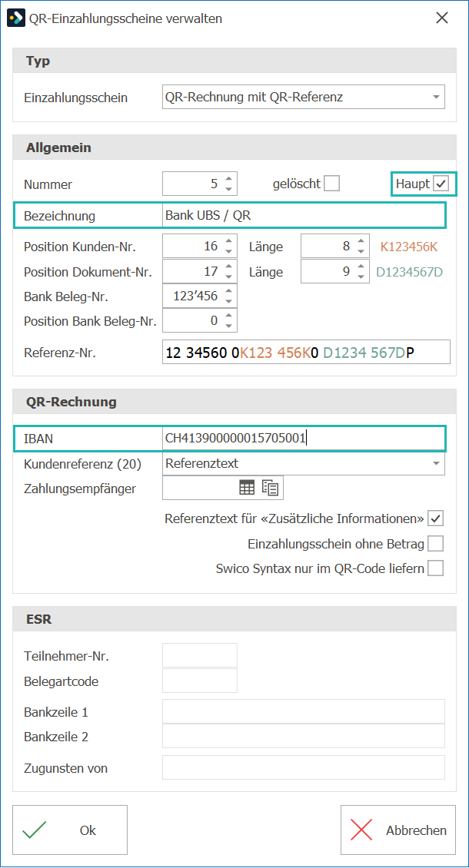Increase Nummer with up arrow
The width and height of the screenshot is (469, 868).
(x=230, y=178)
